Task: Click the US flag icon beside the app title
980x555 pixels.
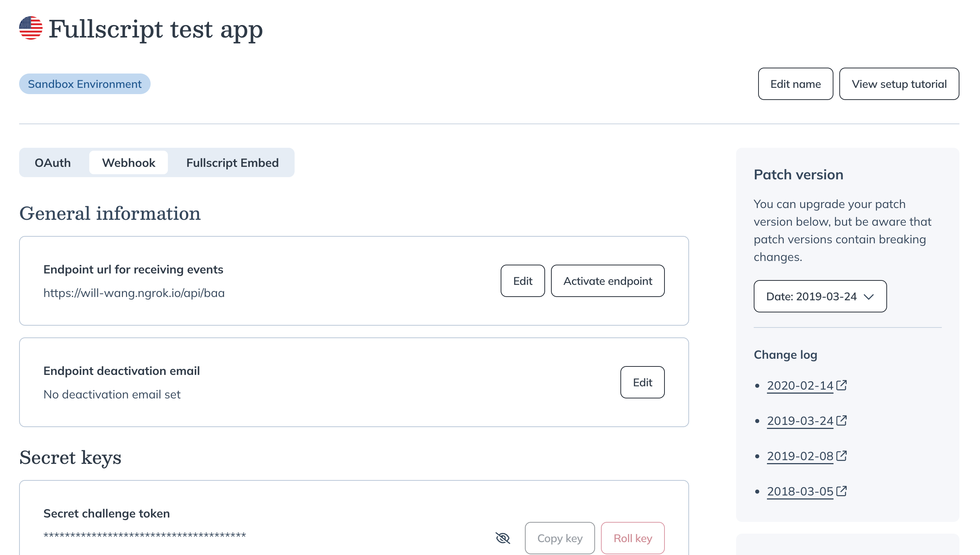Action: click(31, 28)
